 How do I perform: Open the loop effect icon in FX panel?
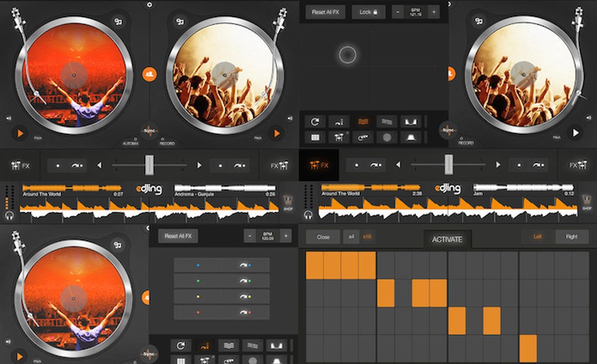click(x=315, y=121)
